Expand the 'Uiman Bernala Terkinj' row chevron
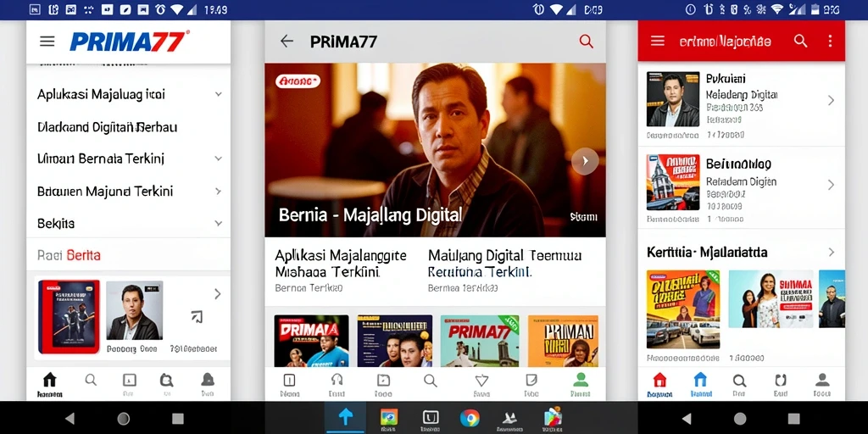Screen dimensions: 868x434 tap(218, 159)
